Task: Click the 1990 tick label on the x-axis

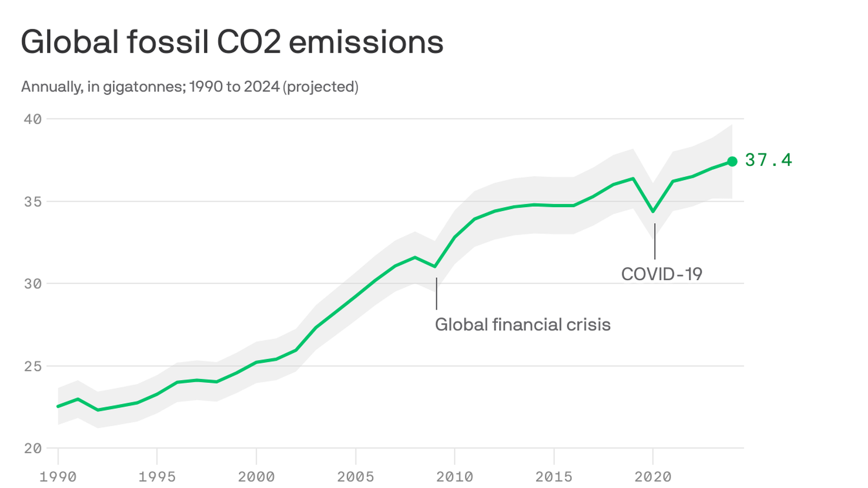Action: 58,477
